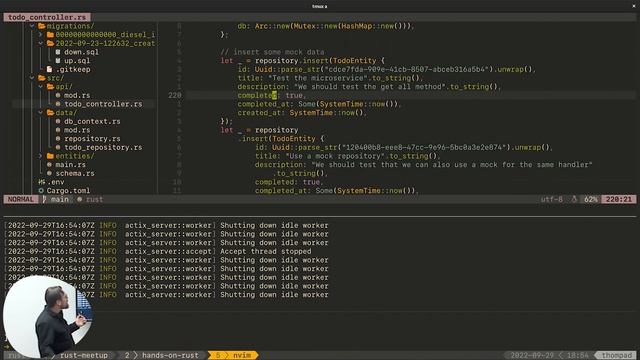This screenshot has height=360, width=640.
Task: Click the 62% position indicator
Action: point(591,199)
